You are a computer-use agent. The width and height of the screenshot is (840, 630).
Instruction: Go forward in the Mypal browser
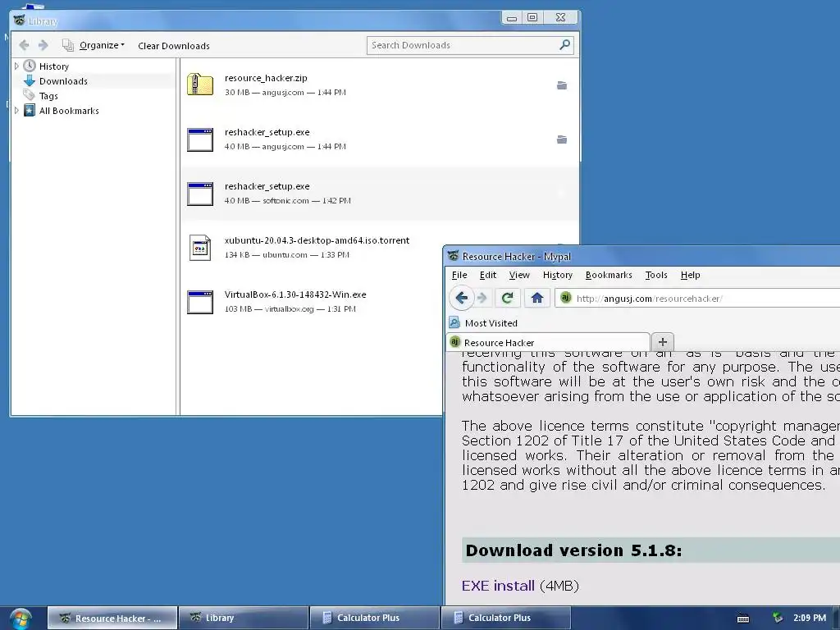pos(482,298)
